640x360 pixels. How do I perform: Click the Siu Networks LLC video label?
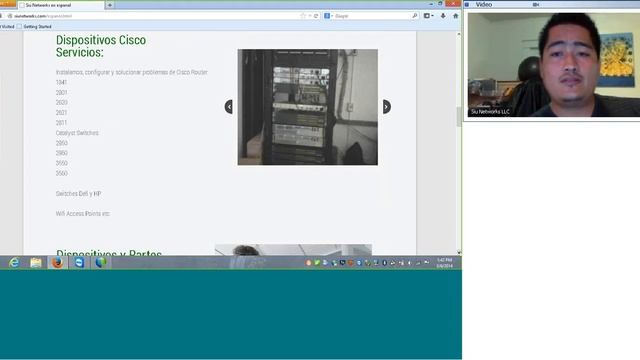click(x=490, y=111)
